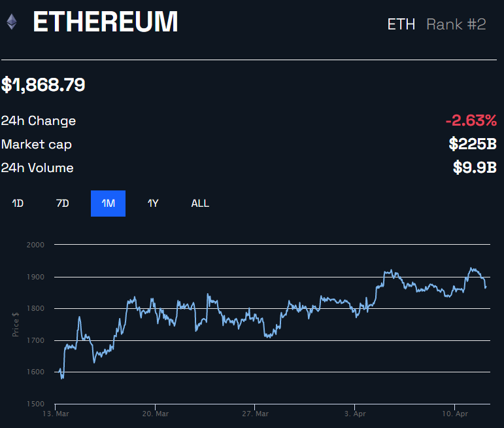The height and width of the screenshot is (428, 504).
Task: Click the ETH ticker symbol
Action: click(401, 24)
